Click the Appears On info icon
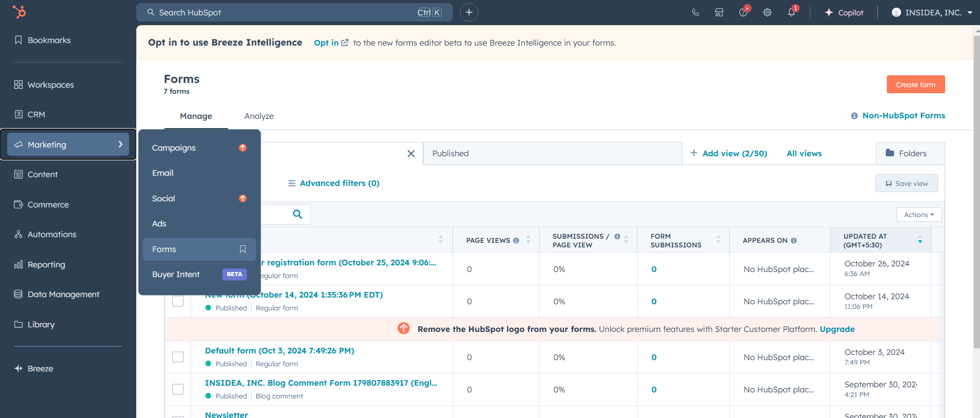The height and width of the screenshot is (418, 980). (x=794, y=240)
